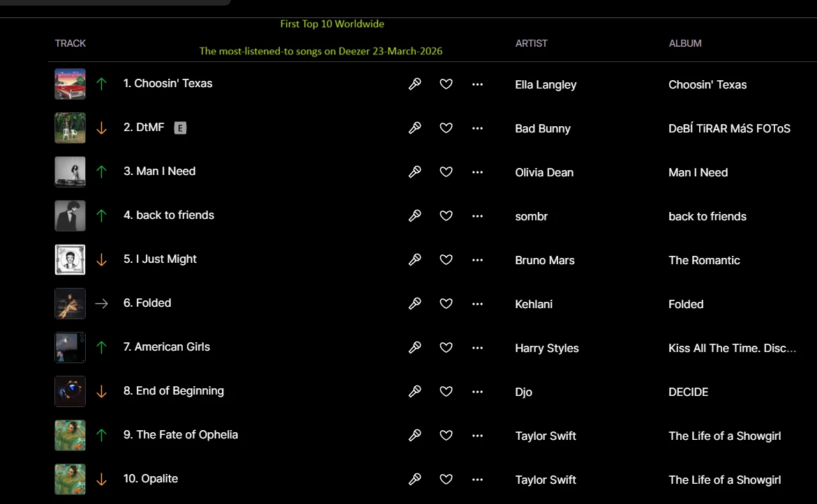The height and width of the screenshot is (504, 817).
Task: Favorite DtMF with the heart icon
Action: (446, 128)
